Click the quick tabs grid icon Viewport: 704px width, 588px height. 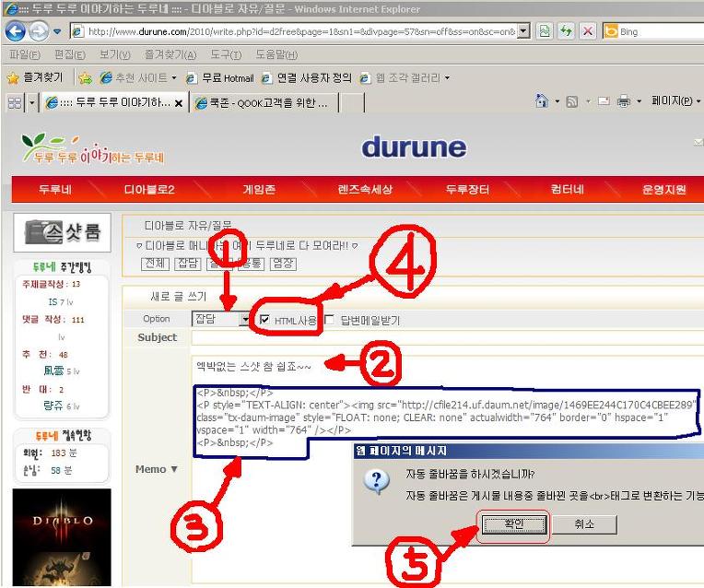(15, 103)
